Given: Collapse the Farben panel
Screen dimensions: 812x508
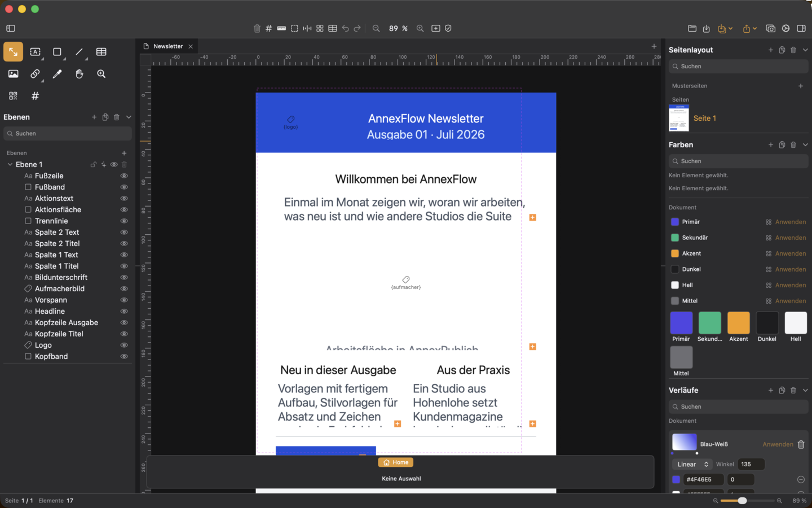Looking at the screenshot, I should pyautogui.click(x=805, y=145).
